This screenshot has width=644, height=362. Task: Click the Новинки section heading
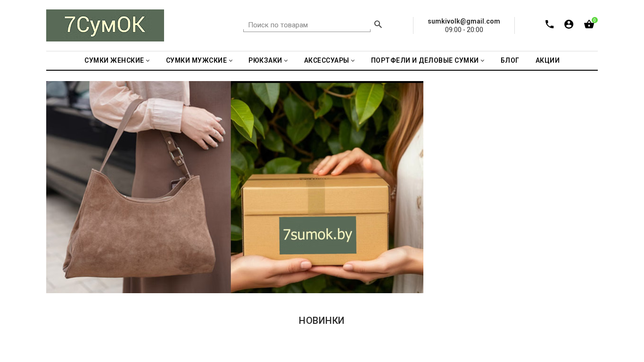322,321
